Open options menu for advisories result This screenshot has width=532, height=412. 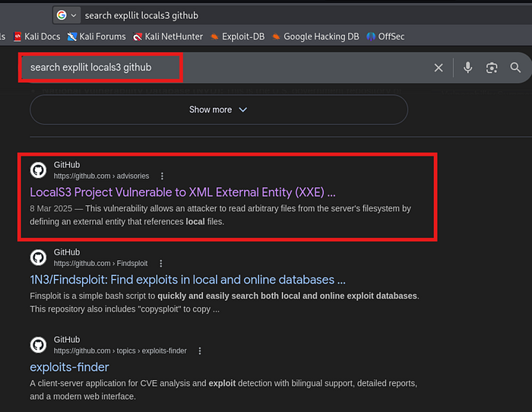162,176
